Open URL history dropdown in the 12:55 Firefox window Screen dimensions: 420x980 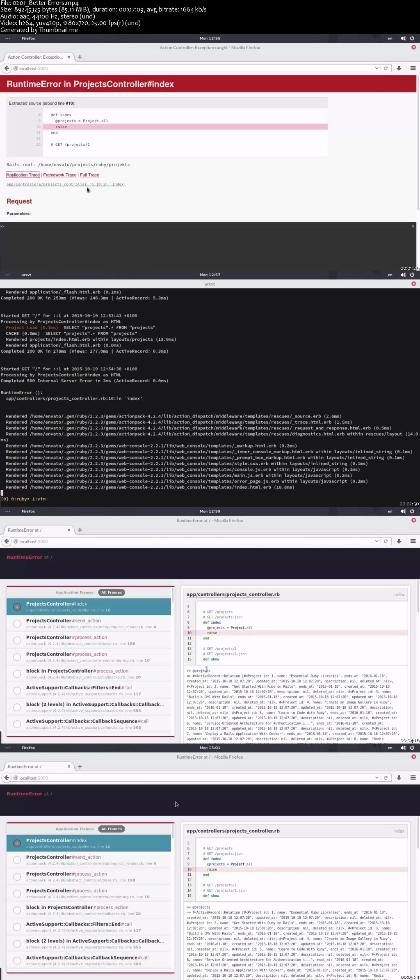tap(377, 68)
